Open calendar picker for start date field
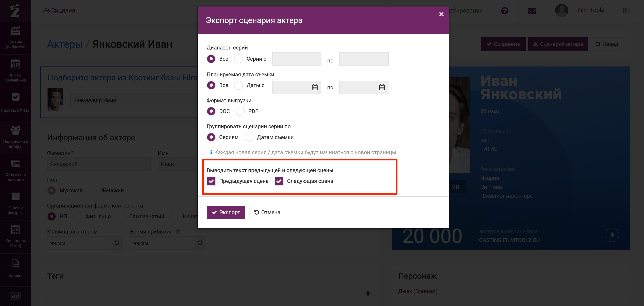Screen dimensions: 644x306 315,87
